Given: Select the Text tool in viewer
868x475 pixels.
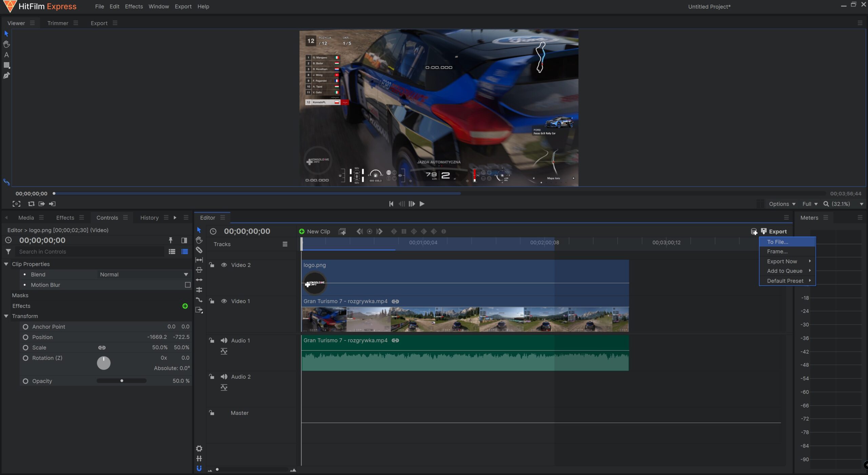Looking at the screenshot, I should pos(6,55).
